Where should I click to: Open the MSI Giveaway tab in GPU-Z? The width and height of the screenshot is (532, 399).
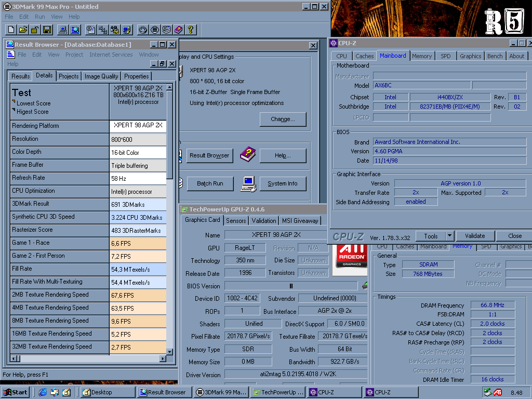tap(300, 220)
